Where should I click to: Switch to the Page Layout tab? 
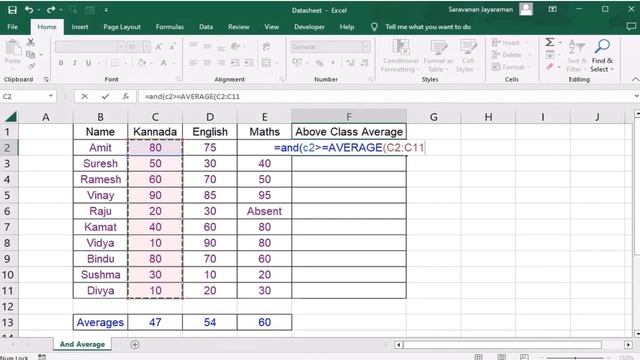pyautogui.click(x=122, y=27)
